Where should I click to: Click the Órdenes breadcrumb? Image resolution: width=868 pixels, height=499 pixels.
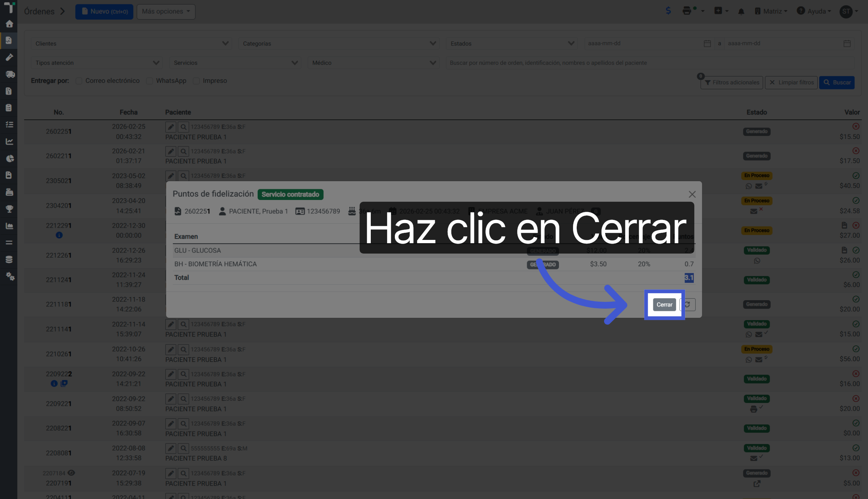[x=39, y=11]
